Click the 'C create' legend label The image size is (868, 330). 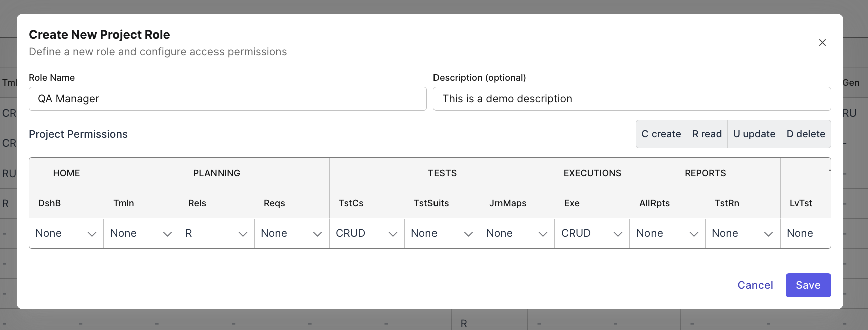(661, 134)
